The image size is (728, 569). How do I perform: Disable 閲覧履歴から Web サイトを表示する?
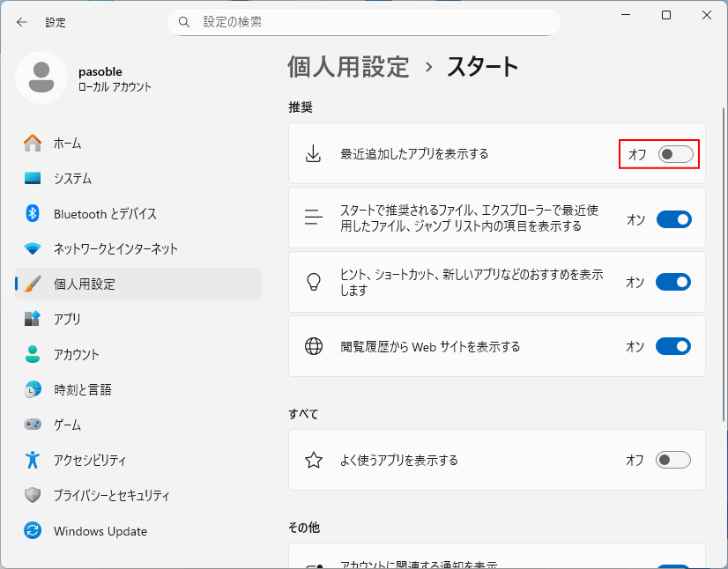(x=672, y=346)
